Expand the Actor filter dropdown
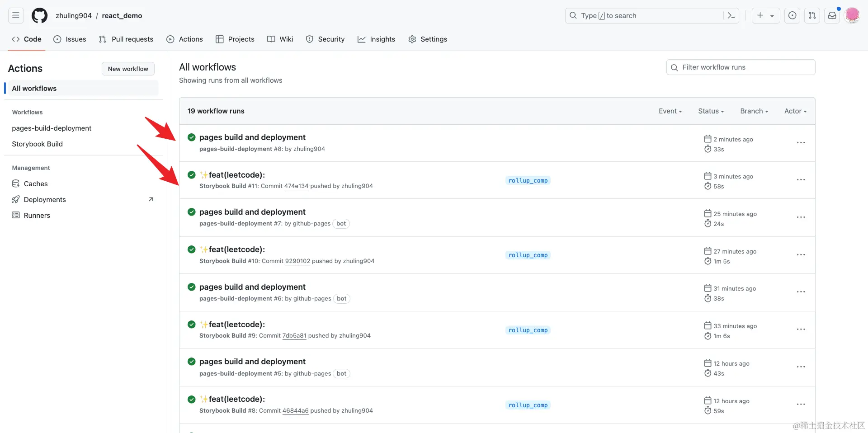Viewport: 868px width, 433px height. point(795,111)
